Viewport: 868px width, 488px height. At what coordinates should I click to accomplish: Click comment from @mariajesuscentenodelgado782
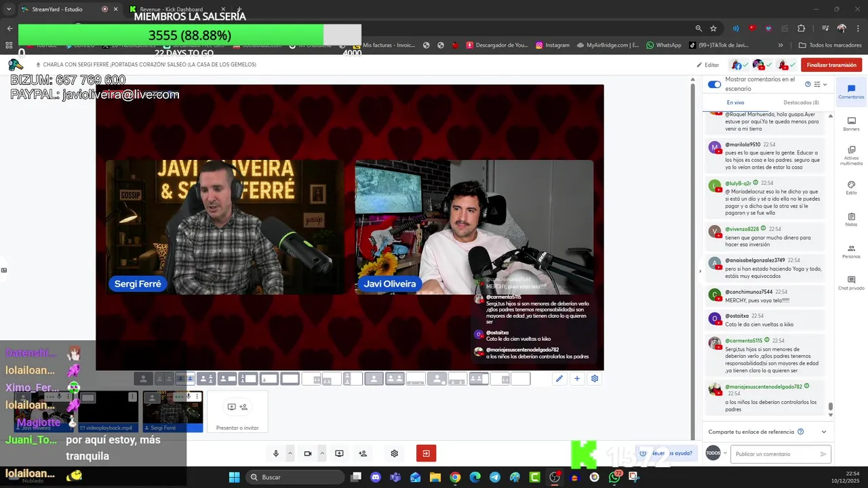click(766, 398)
